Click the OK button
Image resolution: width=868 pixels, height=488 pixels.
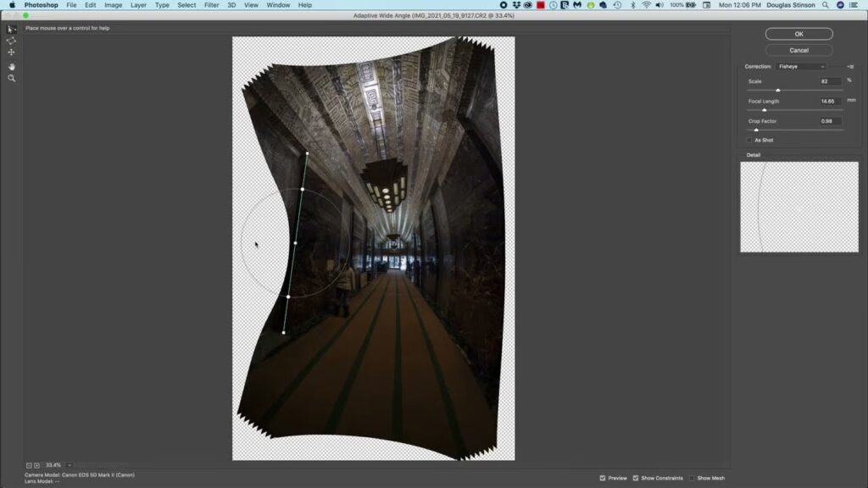tap(798, 34)
